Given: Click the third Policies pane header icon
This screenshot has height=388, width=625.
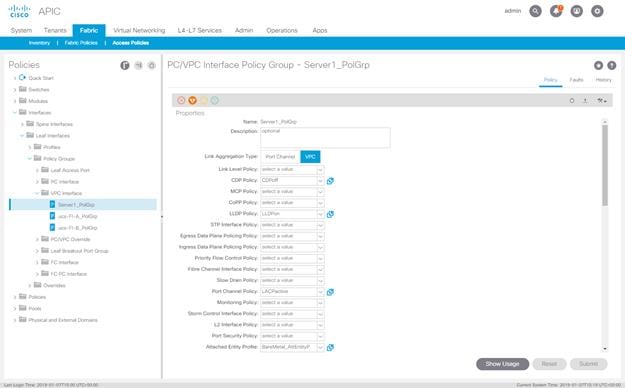Looking at the screenshot, I should (x=152, y=65).
